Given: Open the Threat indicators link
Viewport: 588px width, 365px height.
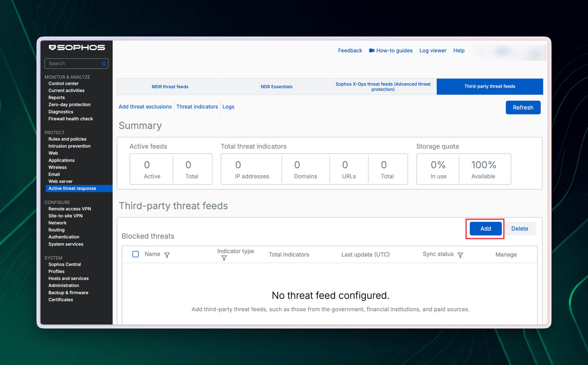Looking at the screenshot, I should 197,107.
